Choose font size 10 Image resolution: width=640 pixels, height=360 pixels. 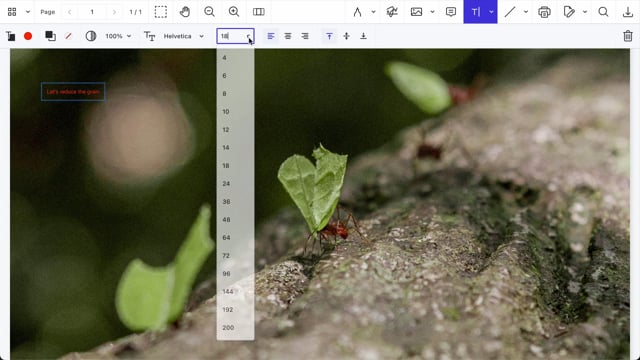coord(235,112)
